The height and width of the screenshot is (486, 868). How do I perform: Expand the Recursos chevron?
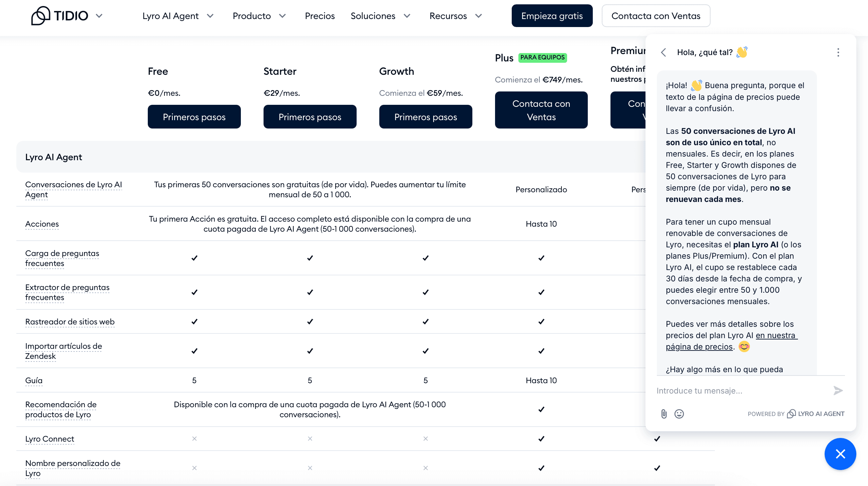click(x=478, y=16)
